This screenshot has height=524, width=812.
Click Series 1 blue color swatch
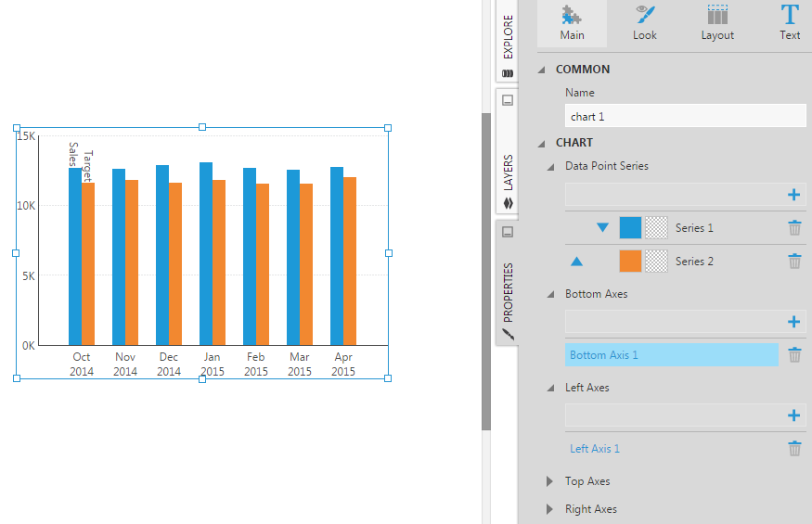[630, 228]
